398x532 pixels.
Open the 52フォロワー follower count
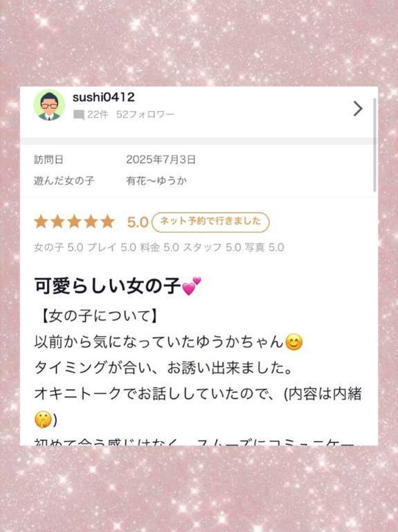pos(145,115)
